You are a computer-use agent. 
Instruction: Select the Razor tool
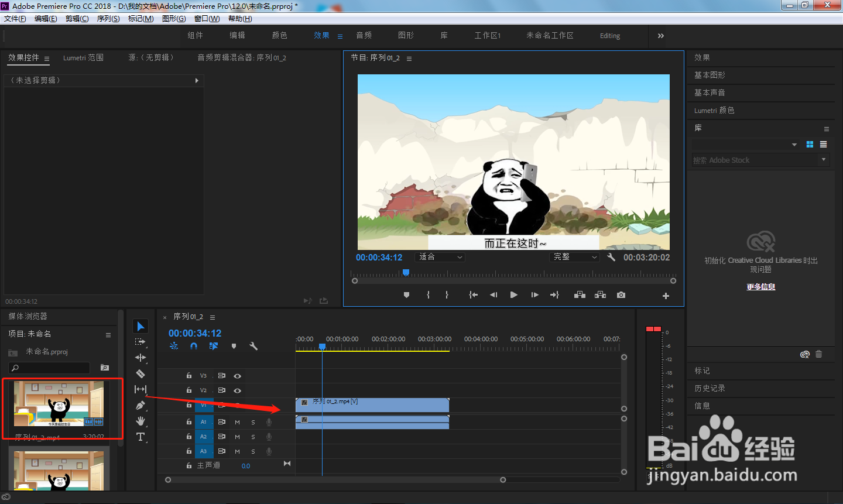point(140,373)
